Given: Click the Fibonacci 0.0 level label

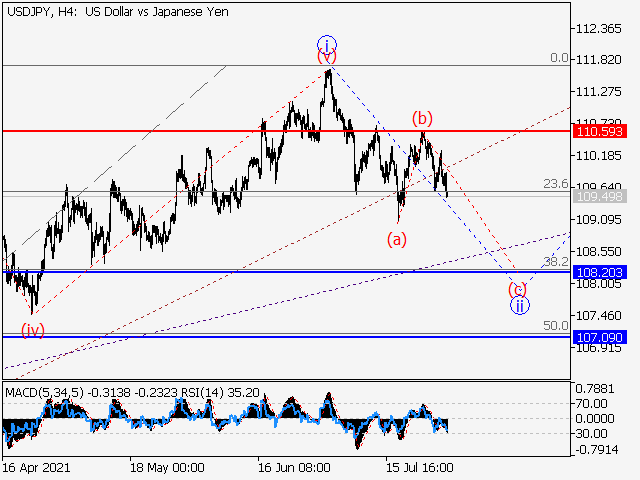Looking at the screenshot, I should tap(559, 58).
